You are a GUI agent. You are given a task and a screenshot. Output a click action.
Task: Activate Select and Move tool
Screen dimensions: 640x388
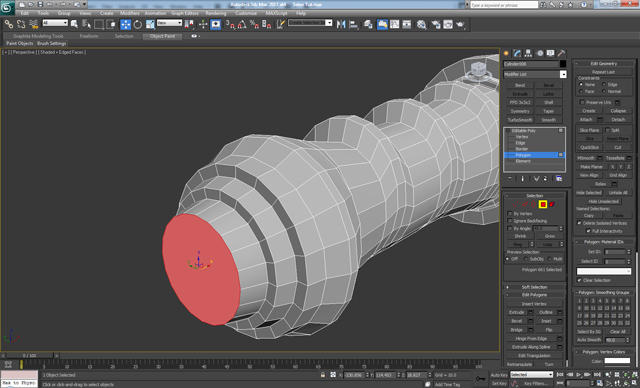(x=125, y=24)
